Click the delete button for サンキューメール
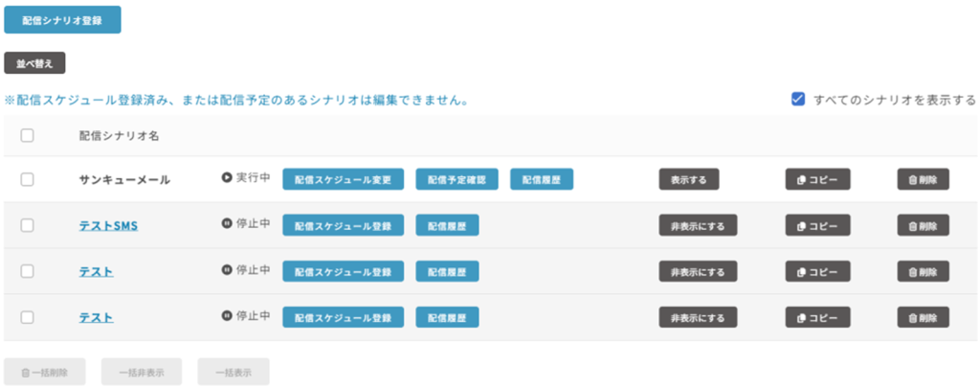980x389 pixels. click(x=923, y=179)
